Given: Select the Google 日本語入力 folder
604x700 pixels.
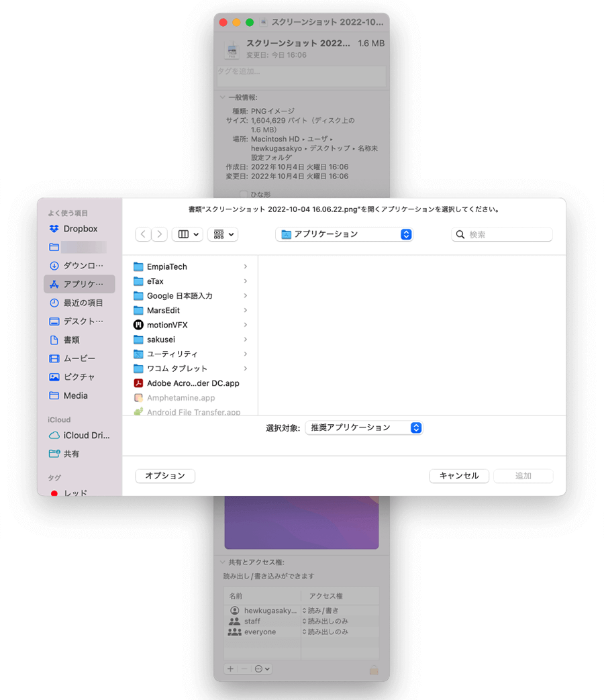Looking at the screenshot, I should pos(191,296).
